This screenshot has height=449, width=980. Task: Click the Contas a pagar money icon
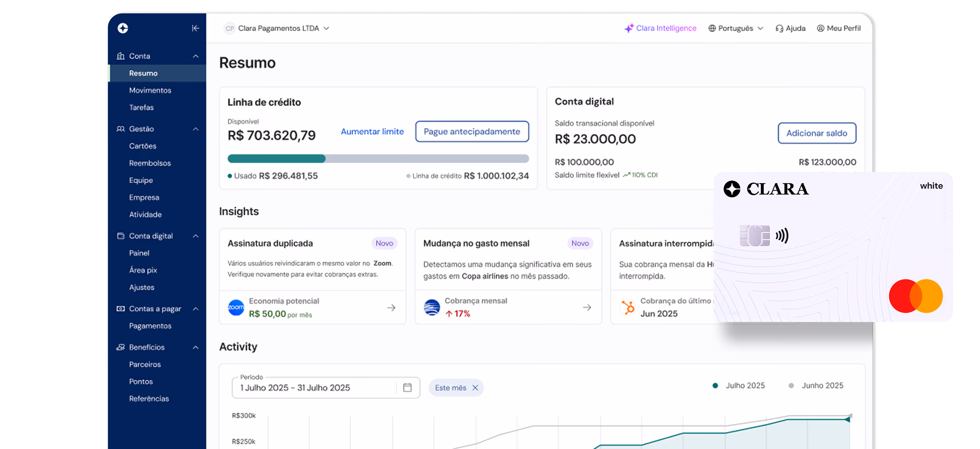coord(121,308)
